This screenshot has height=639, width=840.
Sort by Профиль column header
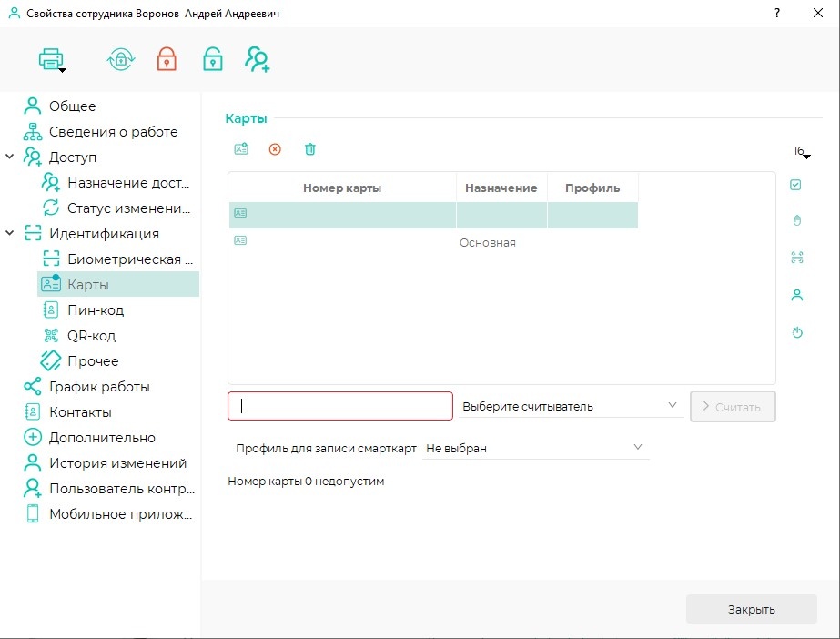[592, 188]
